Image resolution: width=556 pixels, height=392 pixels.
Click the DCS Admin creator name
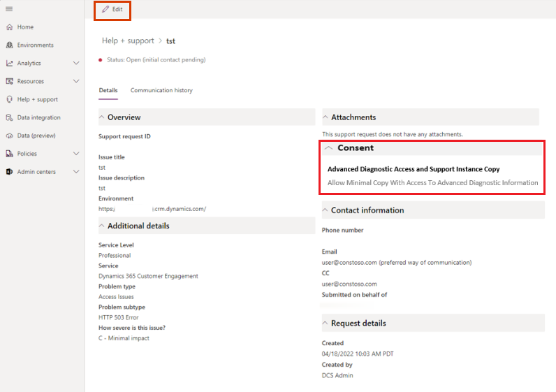click(337, 375)
